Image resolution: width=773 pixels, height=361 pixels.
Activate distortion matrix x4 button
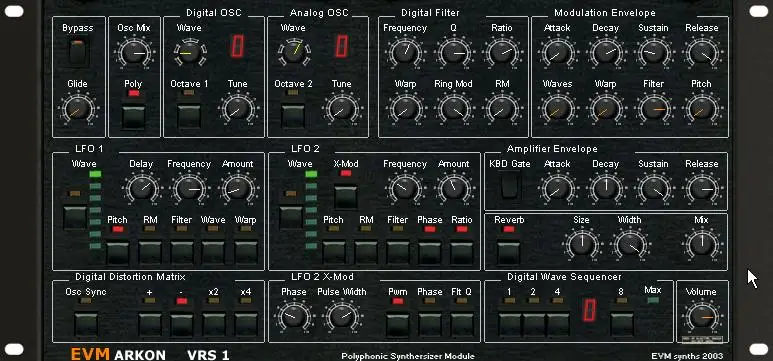click(x=246, y=324)
